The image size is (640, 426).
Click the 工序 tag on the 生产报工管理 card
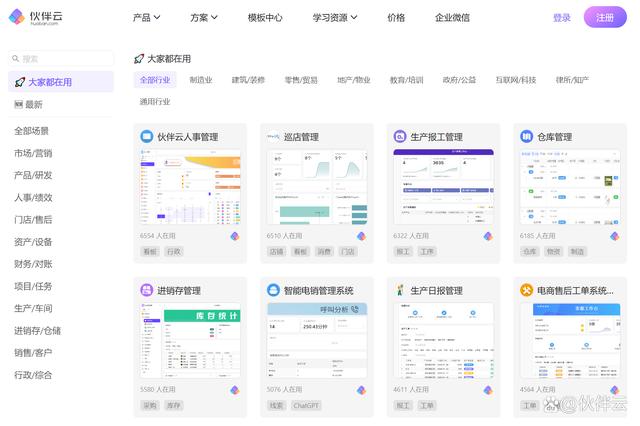[x=427, y=251]
